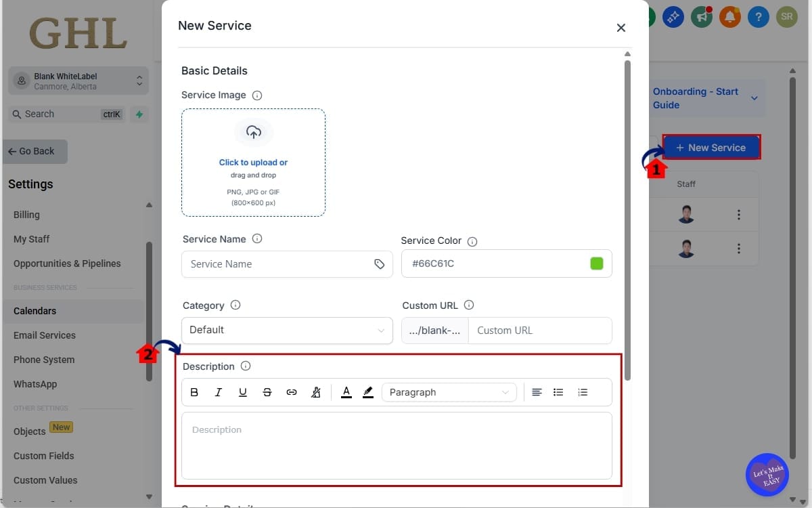
Task: Insert a link using the link icon
Action: pos(292,391)
